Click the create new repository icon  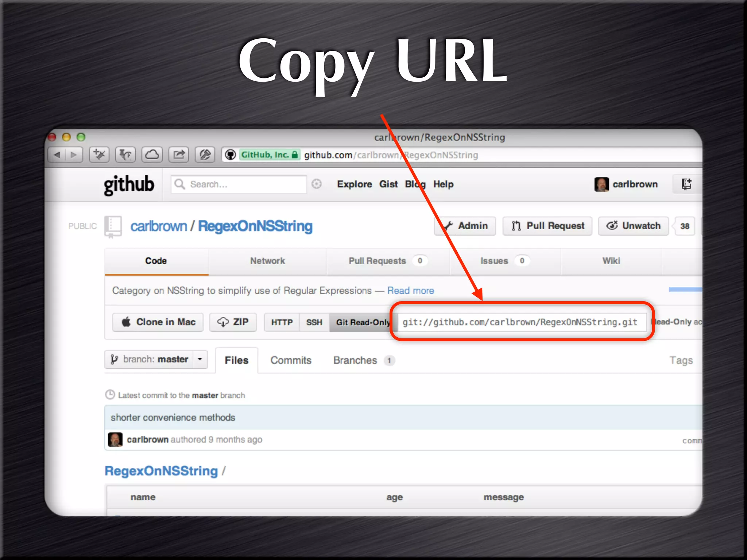tap(686, 184)
